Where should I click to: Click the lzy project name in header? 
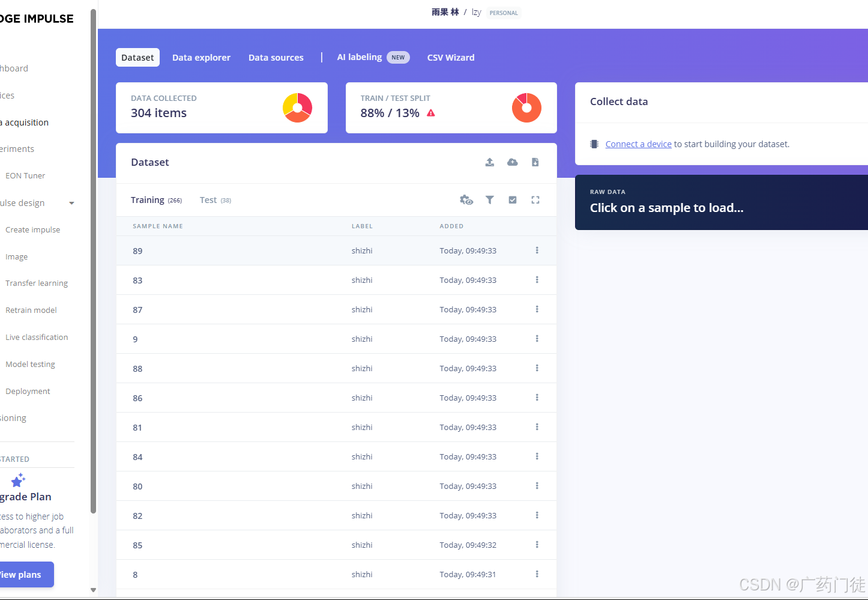tap(477, 12)
